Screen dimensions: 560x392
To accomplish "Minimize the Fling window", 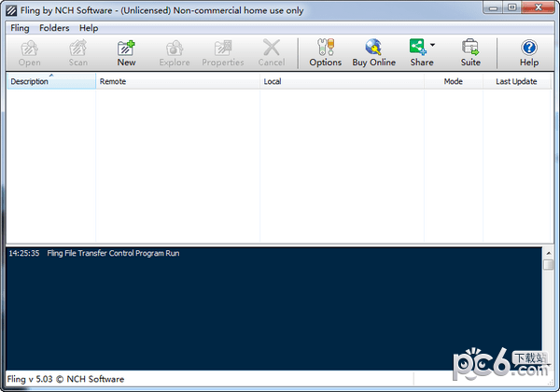I will pos(494,7).
